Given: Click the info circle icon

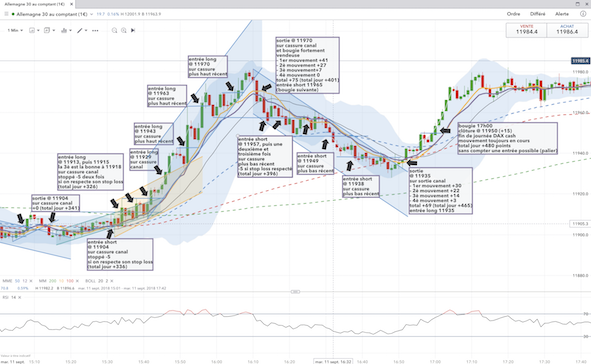Looking at the screenshot, I should coord(583,14).
